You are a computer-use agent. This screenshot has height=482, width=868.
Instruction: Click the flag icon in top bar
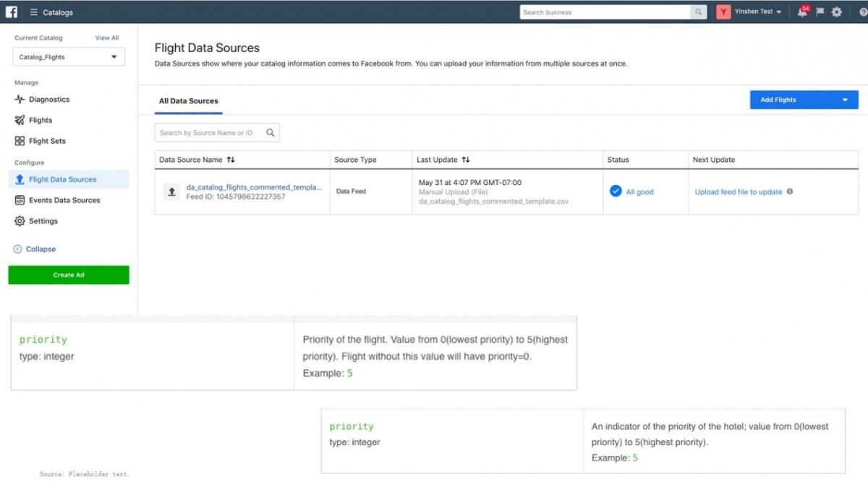pyautogui.click(x=820, y=12)
